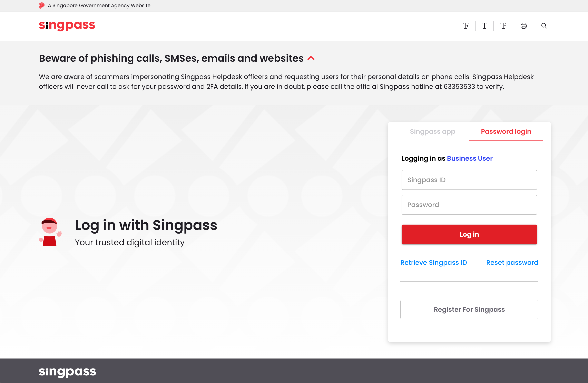Screen dimensions: 588x383
Task: Decrease font size with T minus icon
Action: click(x=503, y=26)
